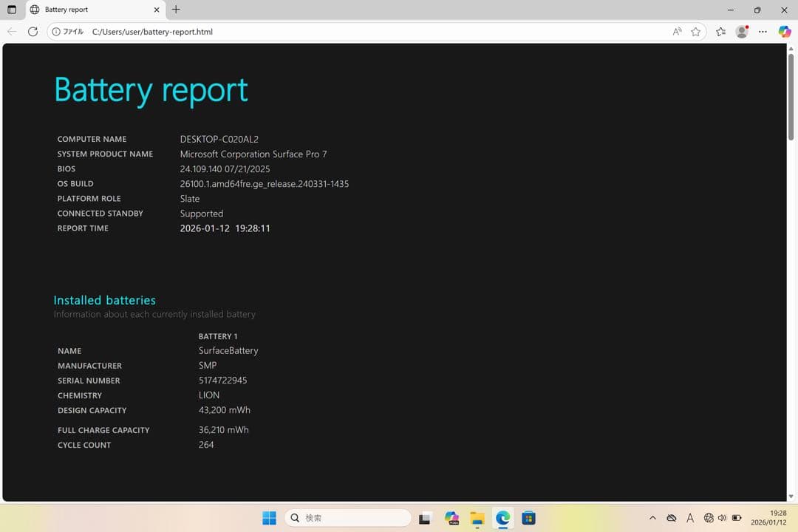Open Microsoft Store from the taskbar
The height and width of the screenshot is (532, 798).
click(529, 517)
